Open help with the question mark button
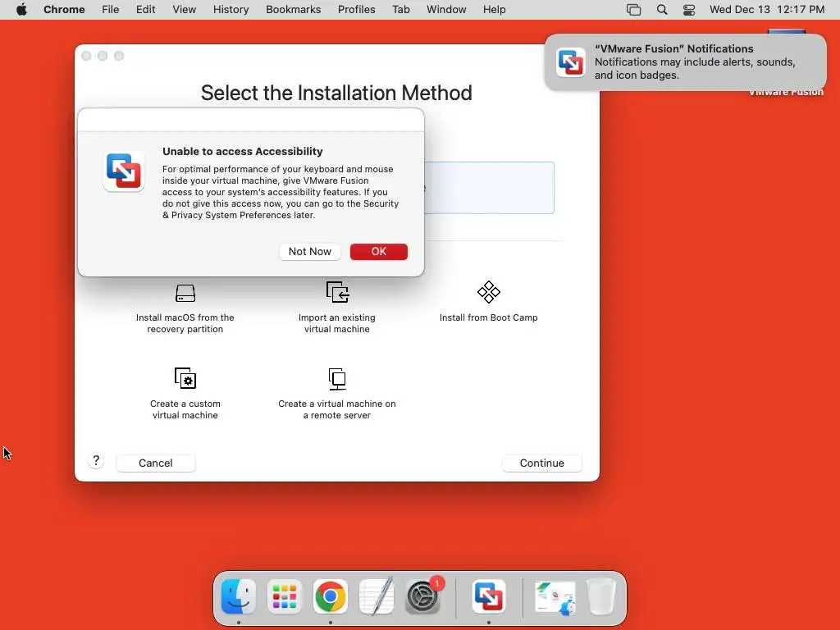 click(96, 461)
